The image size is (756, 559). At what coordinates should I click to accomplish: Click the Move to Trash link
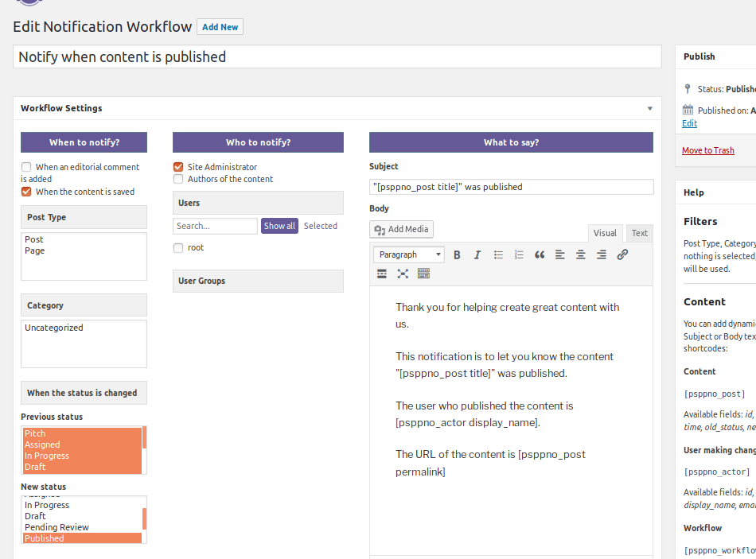coord(707,150)
